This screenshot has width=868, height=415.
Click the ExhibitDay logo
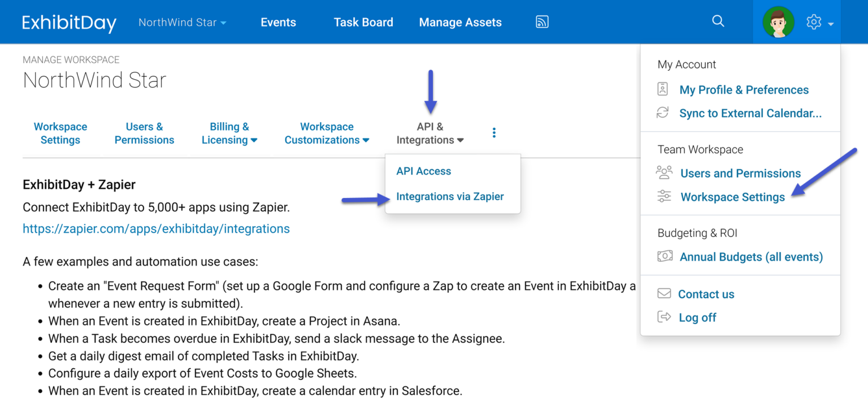[x=68, y=22]
